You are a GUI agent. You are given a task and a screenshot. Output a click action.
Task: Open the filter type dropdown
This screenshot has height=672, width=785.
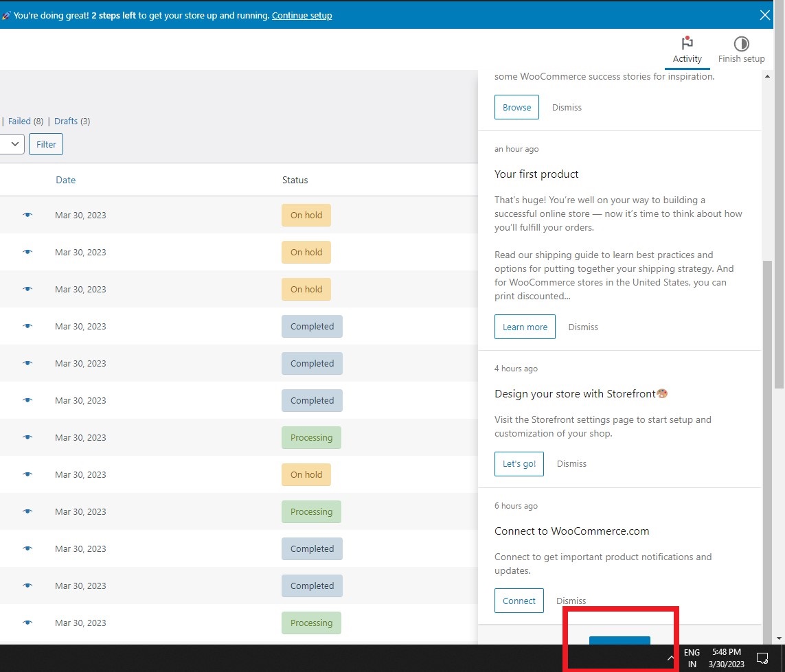pos(12,144)
